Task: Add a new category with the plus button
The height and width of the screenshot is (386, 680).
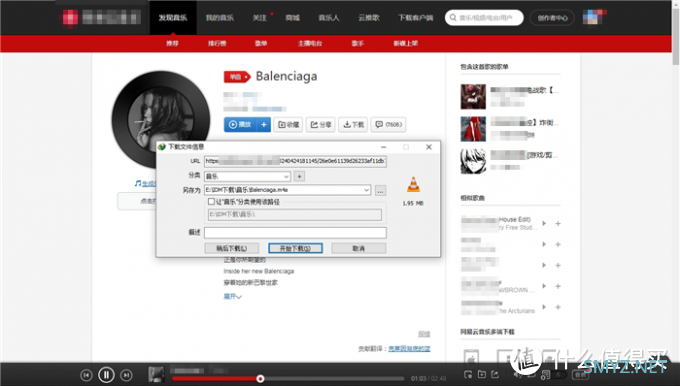Action: tap(299, 176)
